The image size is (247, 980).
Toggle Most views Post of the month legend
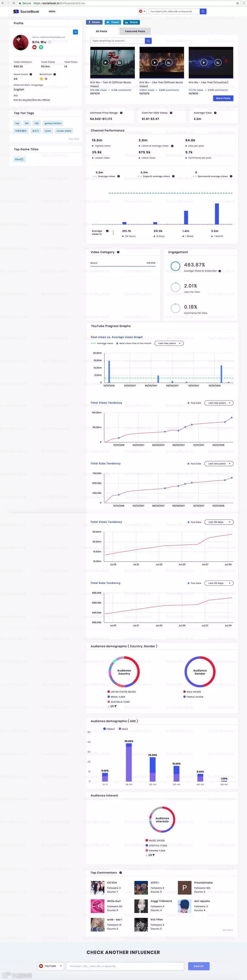[134, 343]
